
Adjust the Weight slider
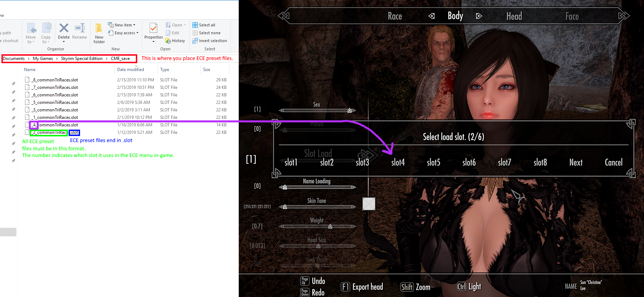(x=317, y=226)
